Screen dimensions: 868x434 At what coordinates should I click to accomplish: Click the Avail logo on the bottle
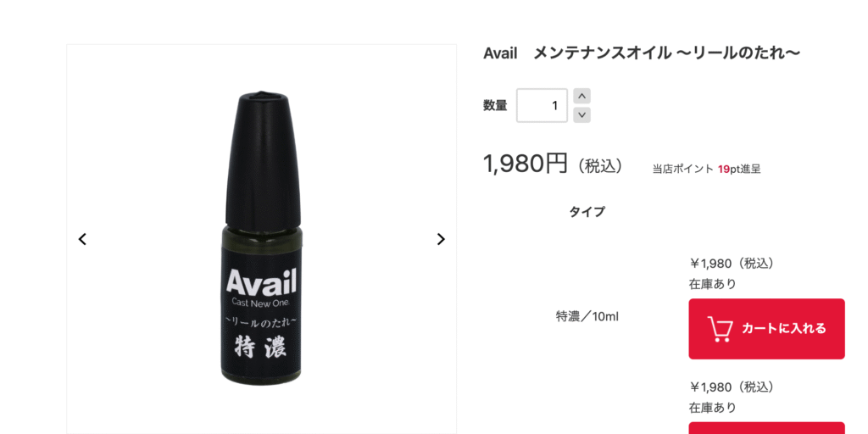(261, 281)
